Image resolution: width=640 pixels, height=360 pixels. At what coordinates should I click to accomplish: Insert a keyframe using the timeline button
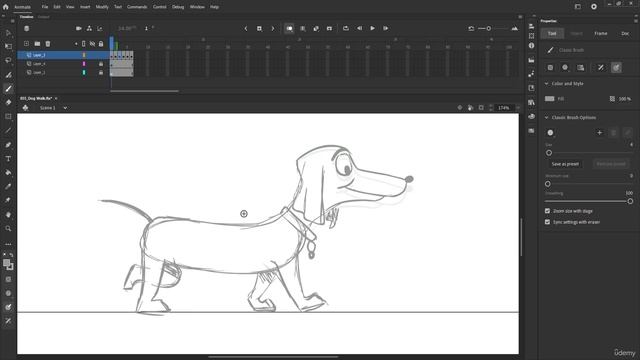tap(259, 29)
